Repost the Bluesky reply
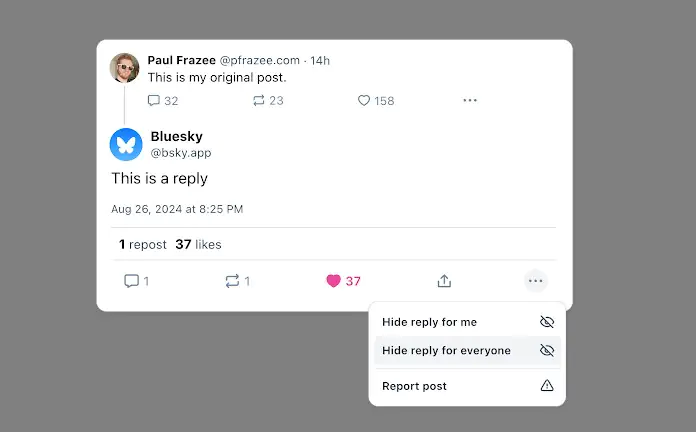Viewport: 696px width, 432px height. point(232,281)
